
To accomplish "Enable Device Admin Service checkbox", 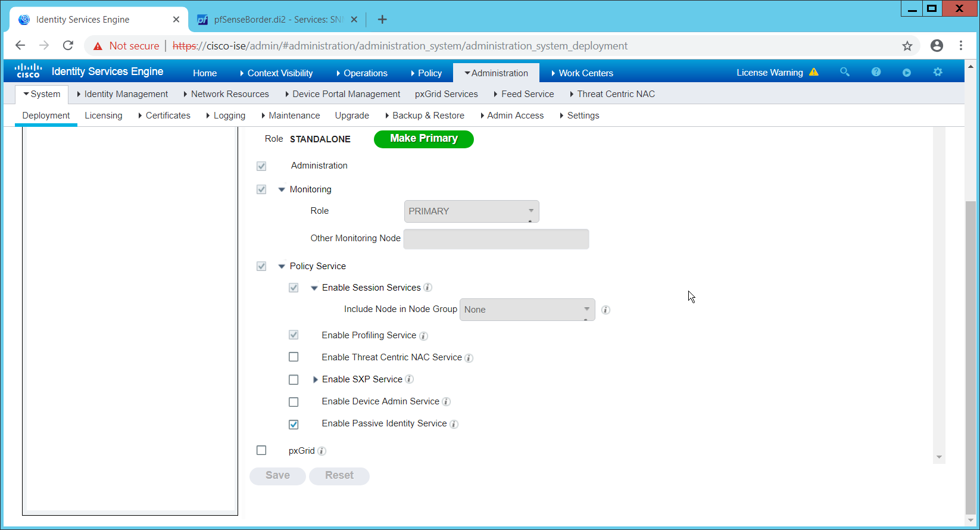I will [294, 402].
